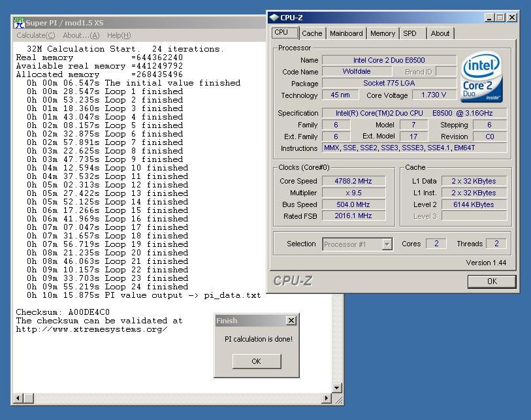
Task: Click the horizontal scrollbar thumb in Super PI
Action: point(29,398)
